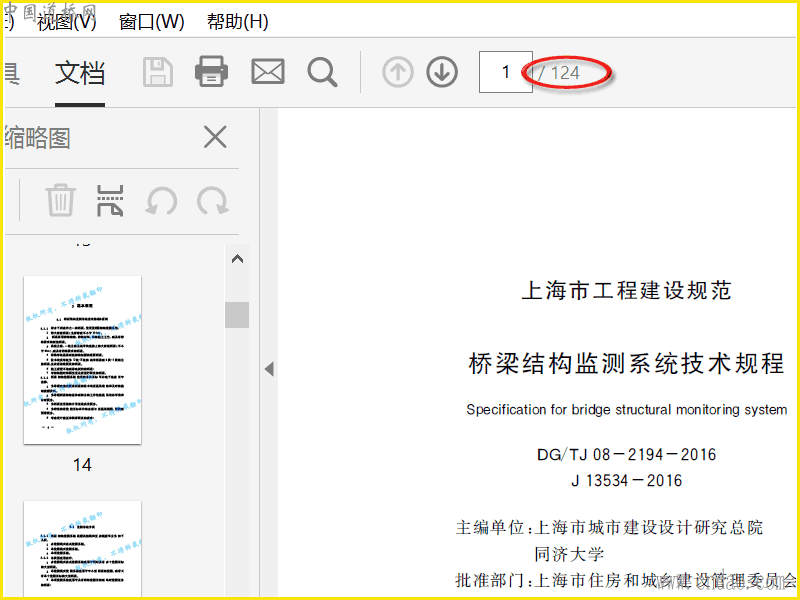This screenshot has width=800, height=600.
Task: Switch to the 文档 tab
Action: click(80, 73)
